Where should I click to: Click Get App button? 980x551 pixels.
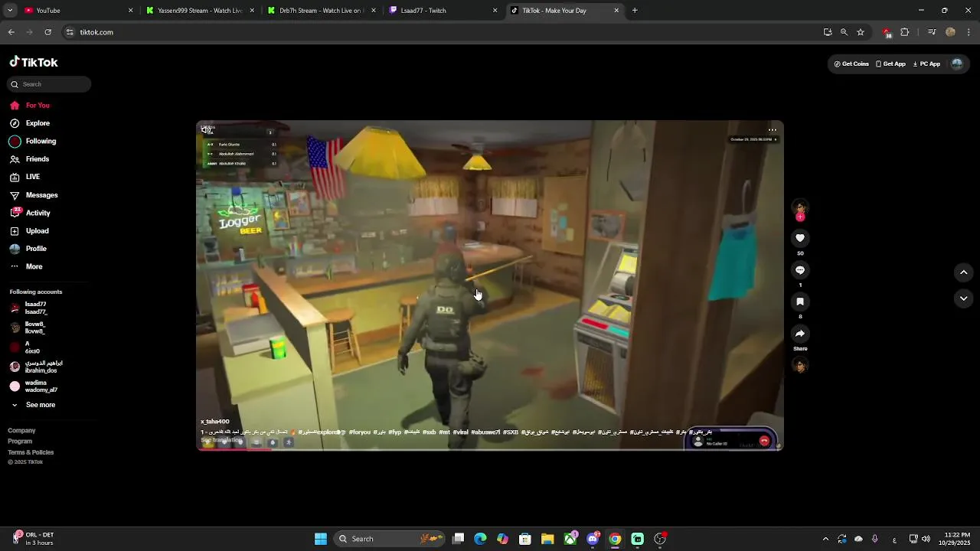click(x=890, y=64)
